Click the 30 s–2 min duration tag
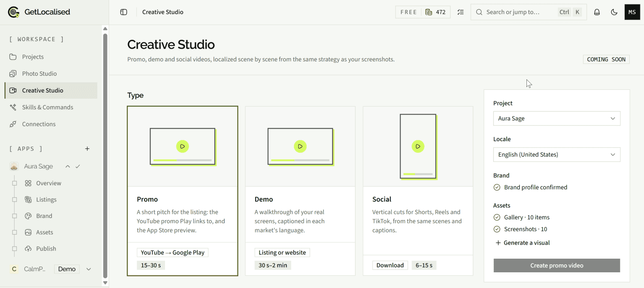 pos(273,265)
